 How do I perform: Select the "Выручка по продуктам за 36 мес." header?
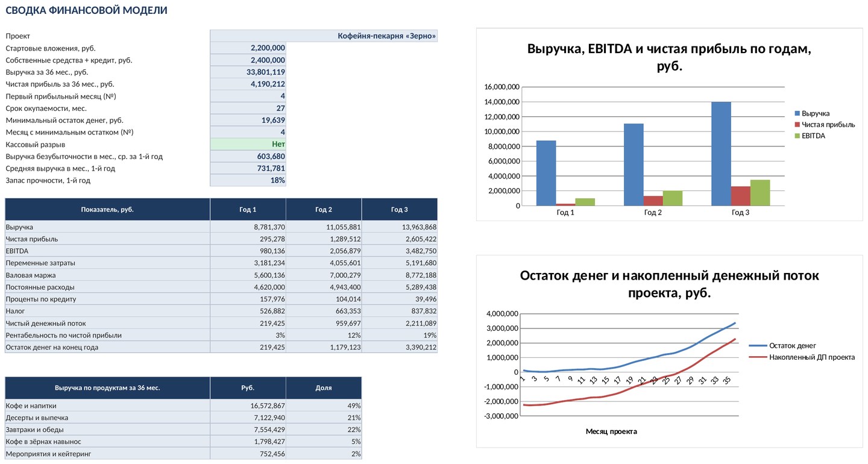point(107,388)
